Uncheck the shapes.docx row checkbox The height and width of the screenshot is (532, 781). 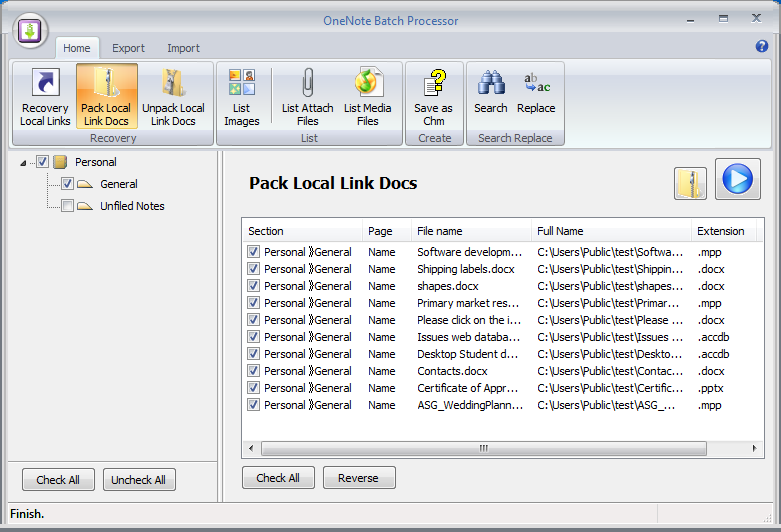point(254,285)
